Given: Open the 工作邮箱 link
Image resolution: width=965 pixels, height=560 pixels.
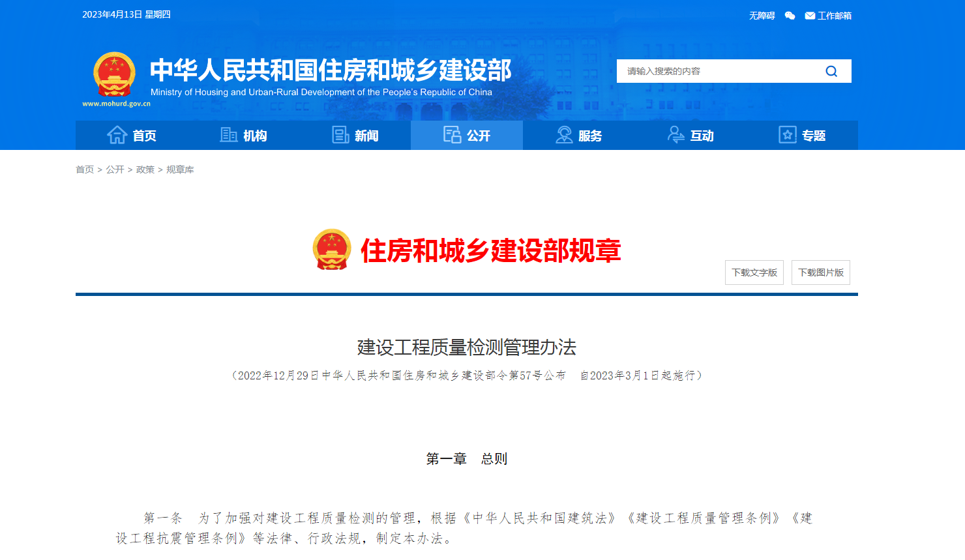Looking at the screenshot, I should coord(835,16).
